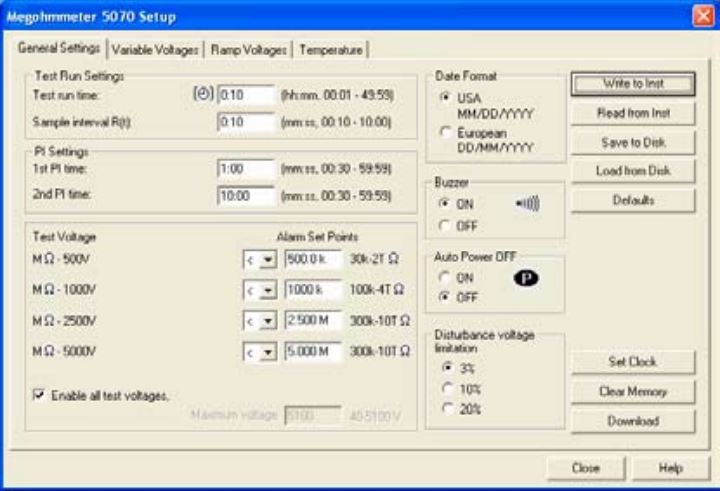Open the 5000V alarm comparison dropdown
This screenshot has height=491, width=720.
[267, 352]
